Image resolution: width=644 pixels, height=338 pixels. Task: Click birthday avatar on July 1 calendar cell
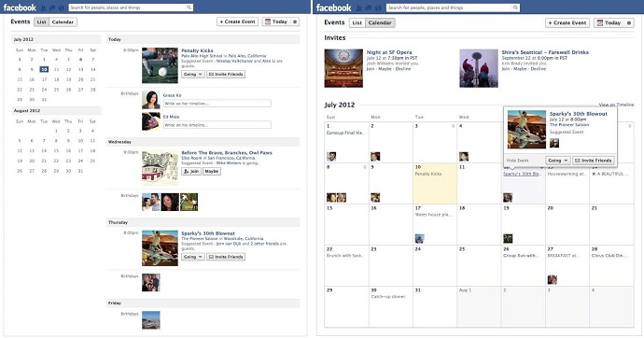(331, 156)
